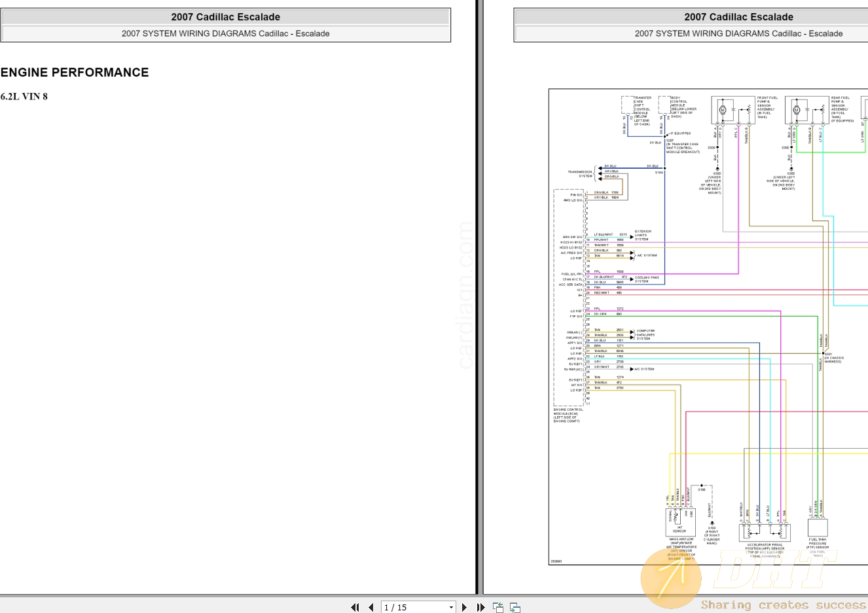
Task: Jump to the last page
Action: coord(480,607)
